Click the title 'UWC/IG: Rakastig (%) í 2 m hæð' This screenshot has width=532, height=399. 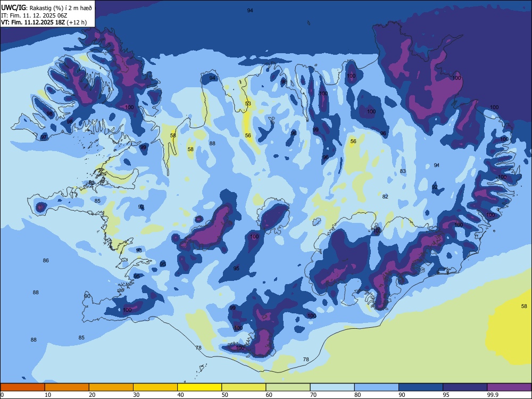[46, 8]
